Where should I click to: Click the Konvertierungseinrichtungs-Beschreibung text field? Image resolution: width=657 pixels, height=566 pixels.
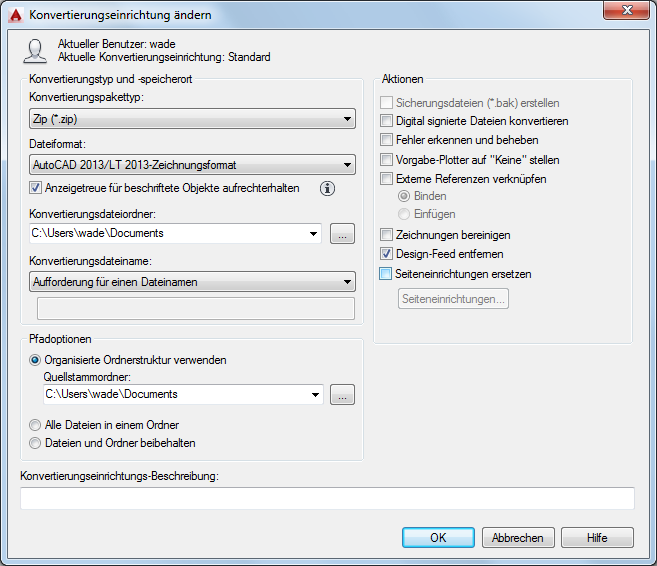pos(327,498)
